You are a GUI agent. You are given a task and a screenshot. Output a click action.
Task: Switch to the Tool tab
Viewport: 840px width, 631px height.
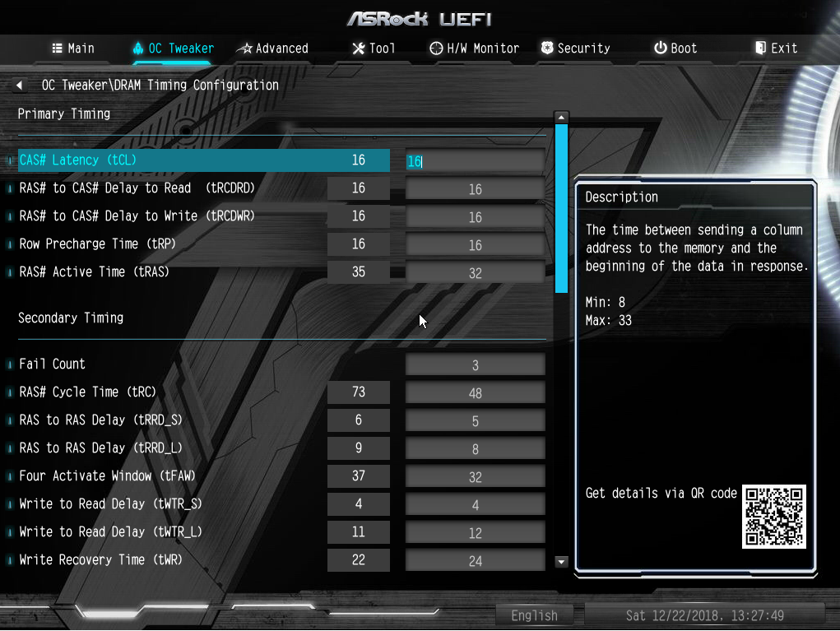tap(374, 49)
